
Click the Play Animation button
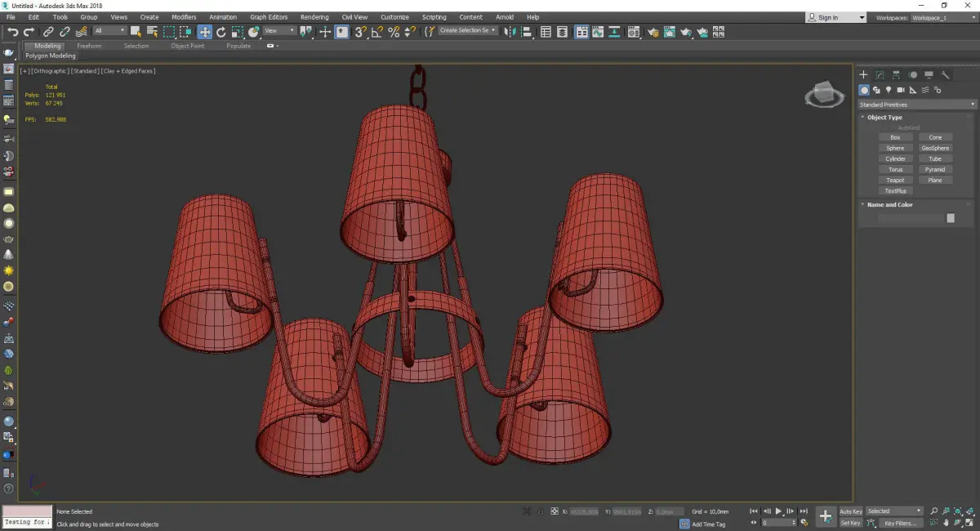779,511
